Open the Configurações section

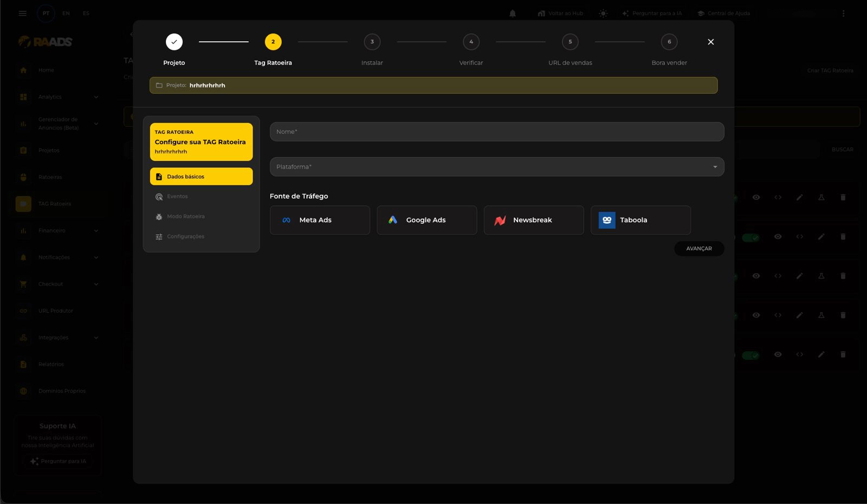point(201,237)
